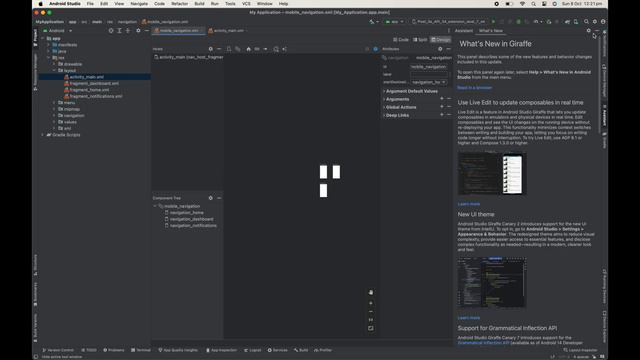This screenshot has width=640, height=360.
Task: Click the pan hand tool on the canvas
Action: [x=371, y=292]
